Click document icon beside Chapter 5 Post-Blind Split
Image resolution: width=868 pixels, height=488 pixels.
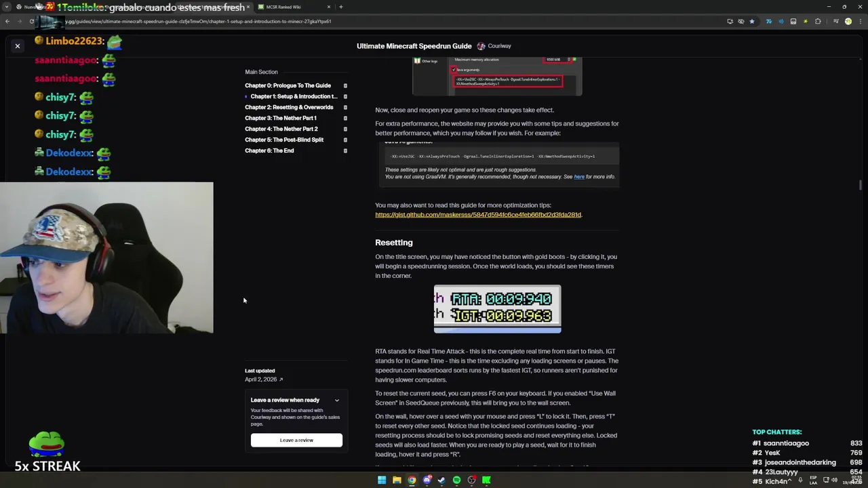point(345,140)
